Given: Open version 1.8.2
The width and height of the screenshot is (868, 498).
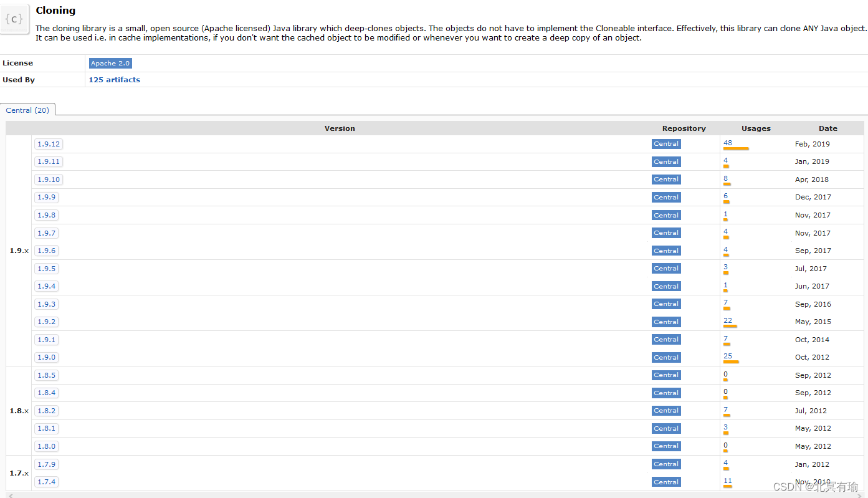Looking at the screenshot, I should [x=47, y=411].
